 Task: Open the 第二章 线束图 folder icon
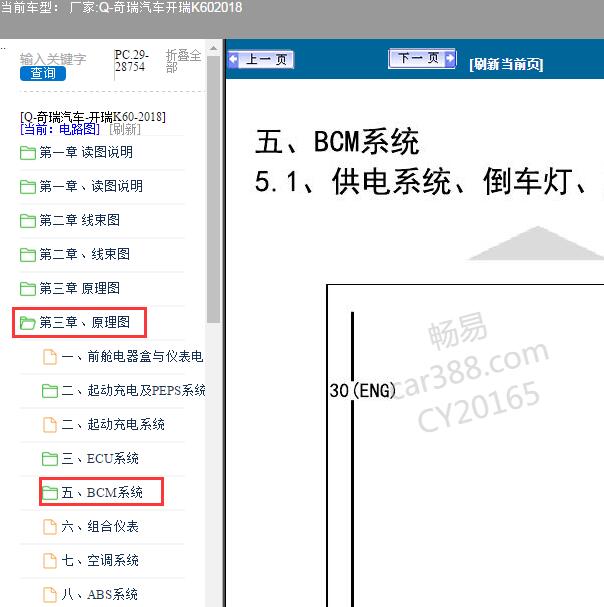coord(28,221)
